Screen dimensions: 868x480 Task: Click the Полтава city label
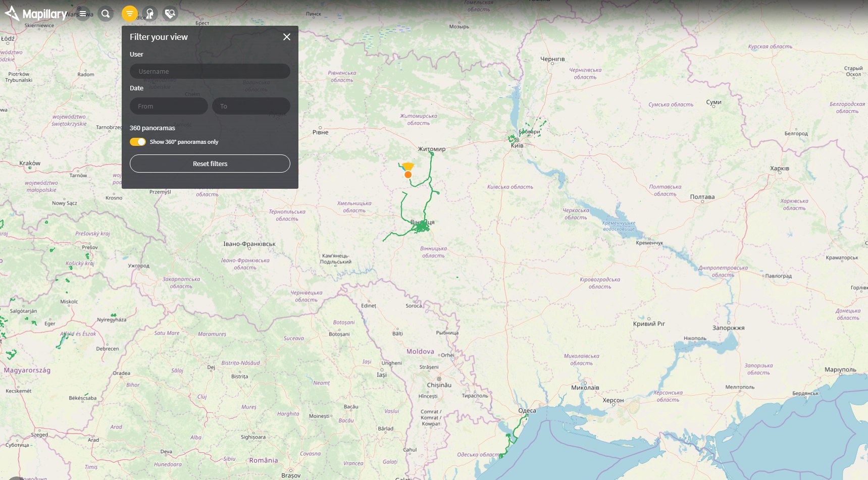tap(702, 197)
